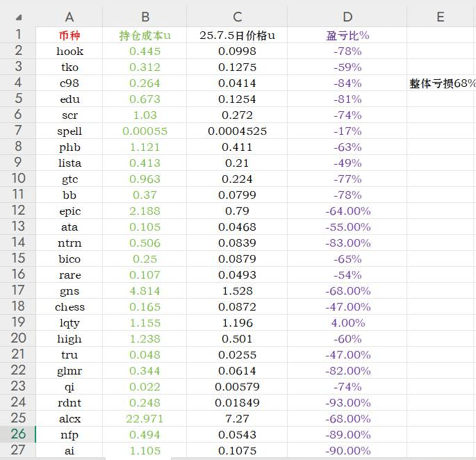Select the cell containing hook
Image resolution: width=476 pixels, height=460 pixels.
pos(69,51)
